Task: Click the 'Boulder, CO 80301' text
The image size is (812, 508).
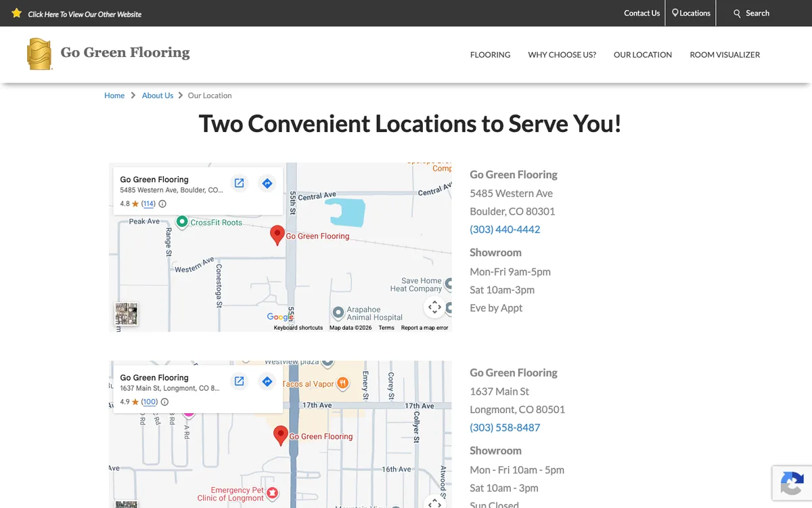Action: click(x=512, y=211)
